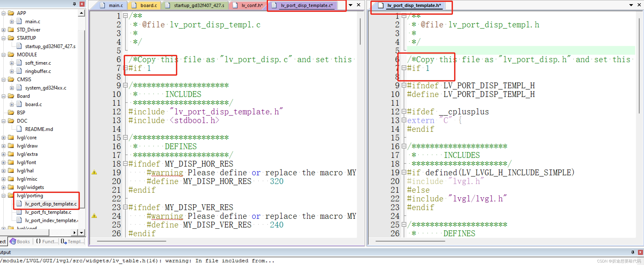644x265 pixels.
Task: Click left editor horizontal scrollbar
Action: coord(131,241)
